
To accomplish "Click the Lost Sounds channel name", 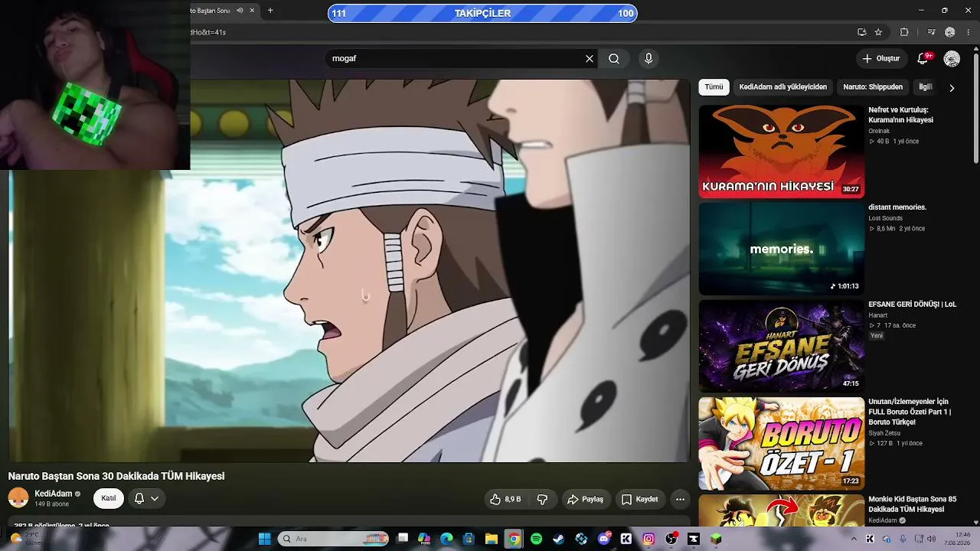I will [885, 218].
